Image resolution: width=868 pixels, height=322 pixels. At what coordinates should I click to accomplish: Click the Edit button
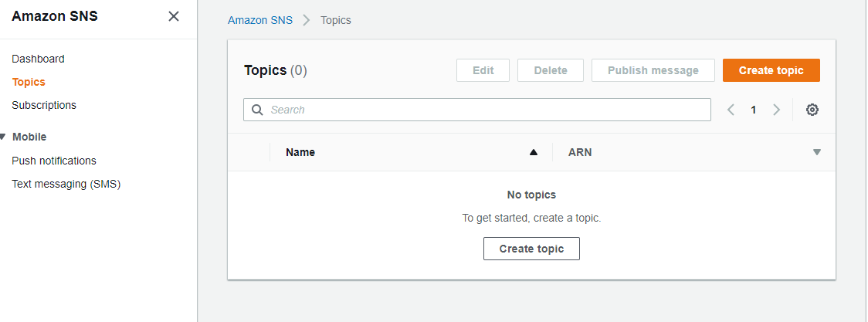[x=483, y=70]
